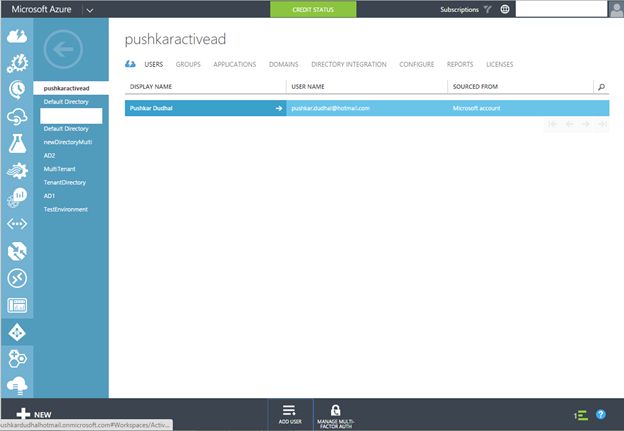The image size is (624, 431).
Task: Select MultiTenant directory
Action: click(x=59, y=169)
